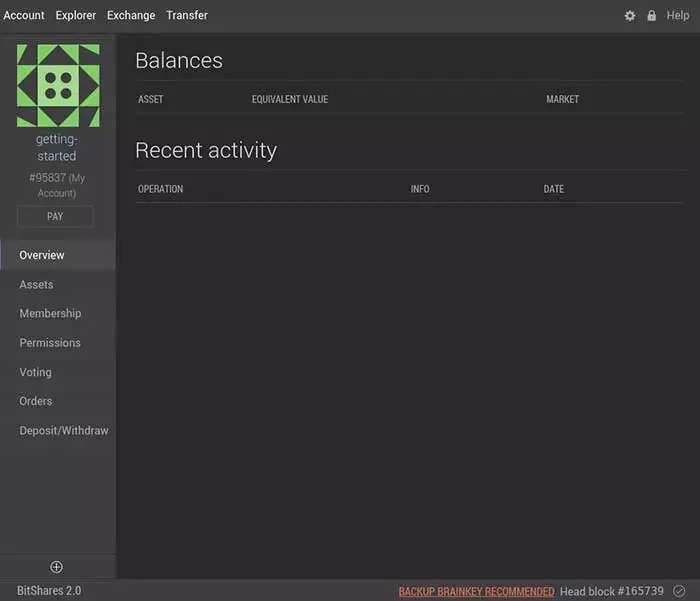Viewport: 700px width, 601px height.
Task: Click the green account identicon avatar
Action: 58,84
